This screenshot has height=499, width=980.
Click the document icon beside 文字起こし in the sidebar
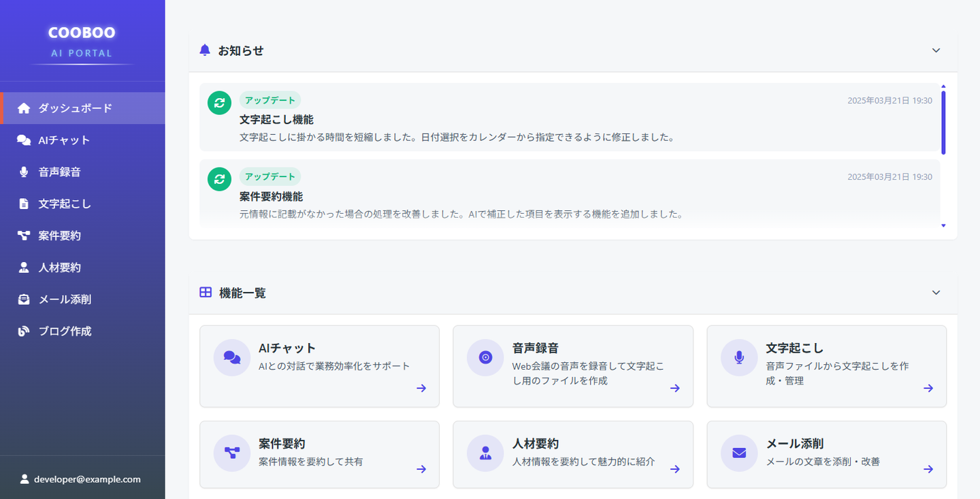[24, 204]
